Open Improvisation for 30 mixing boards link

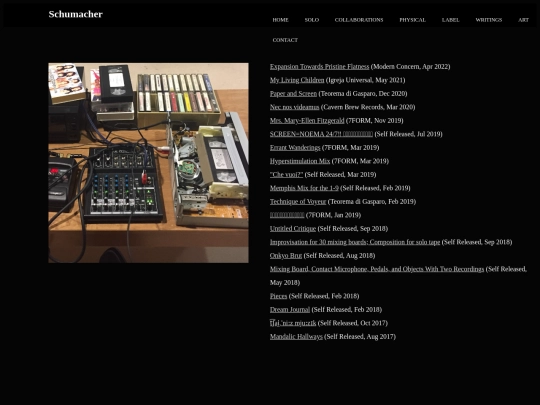[355, 242]
